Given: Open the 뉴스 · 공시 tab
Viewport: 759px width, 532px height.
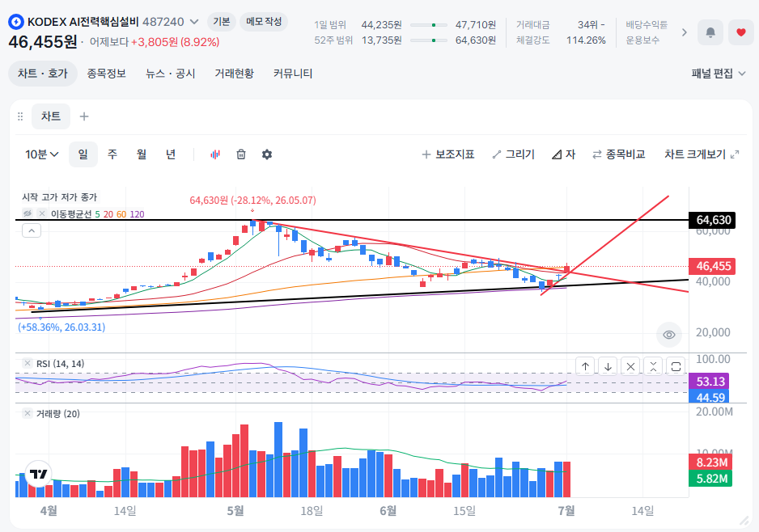Looking at the screenshot, I should (x=171, y=74).
